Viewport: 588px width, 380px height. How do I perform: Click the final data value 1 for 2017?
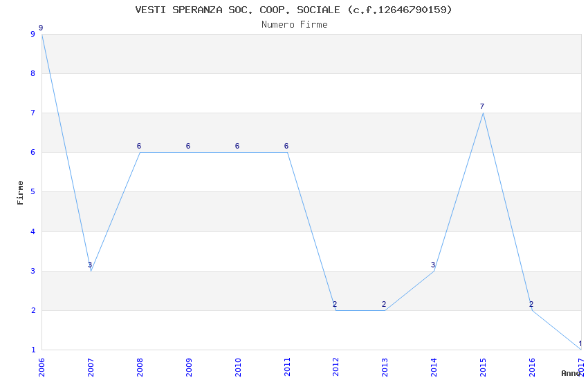580,343
